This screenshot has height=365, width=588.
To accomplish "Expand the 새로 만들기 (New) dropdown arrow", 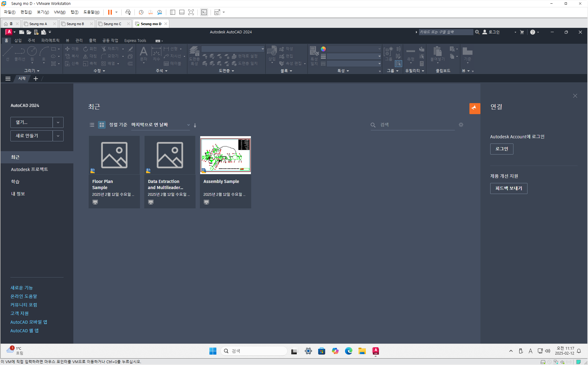I will [x=58, y=136].
